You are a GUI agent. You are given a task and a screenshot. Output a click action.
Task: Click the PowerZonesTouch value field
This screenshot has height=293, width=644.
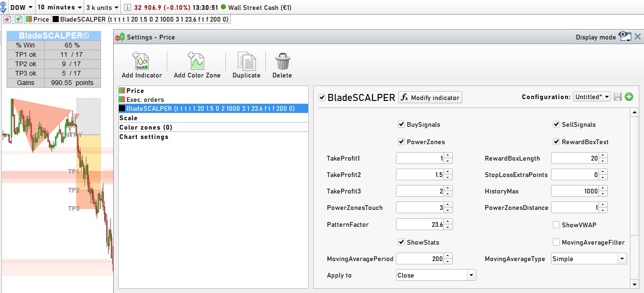tap(420, 208)
